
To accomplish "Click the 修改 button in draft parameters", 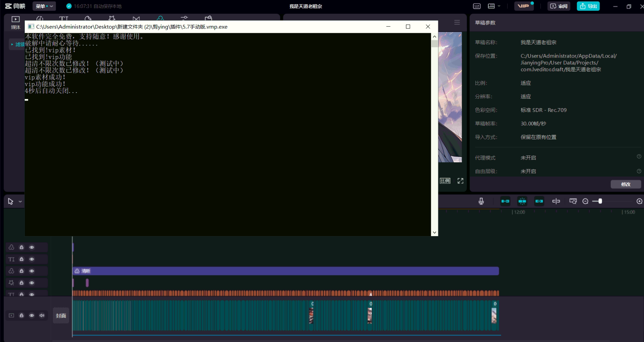I will [x=626, y=184].
